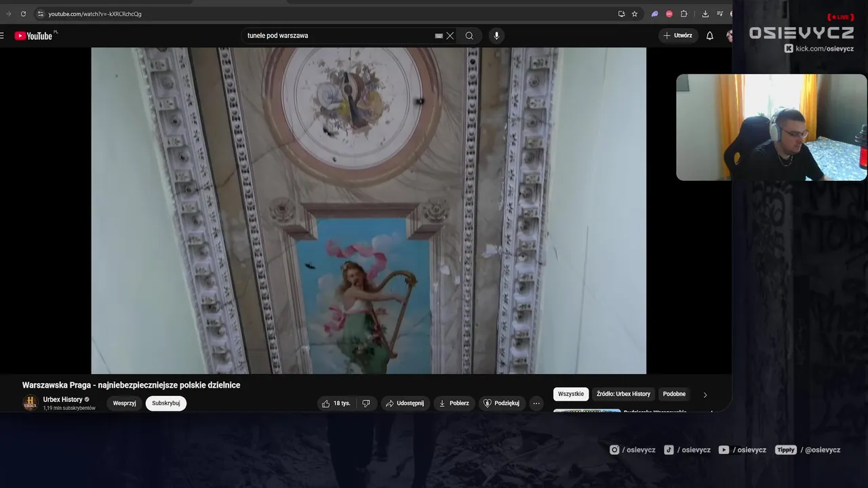Open the YouTube hamburger guide menu

tap(3, 36)
